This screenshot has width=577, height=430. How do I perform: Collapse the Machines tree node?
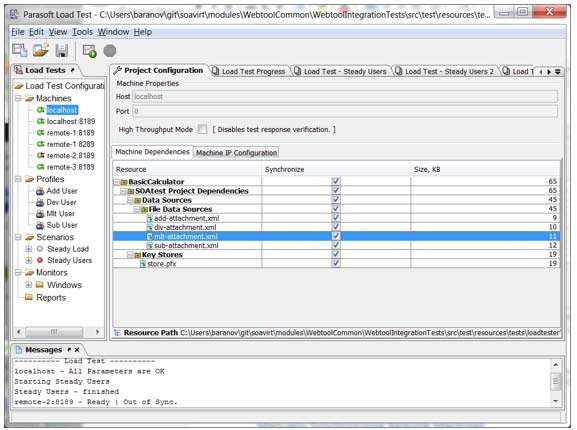[18, 98]
